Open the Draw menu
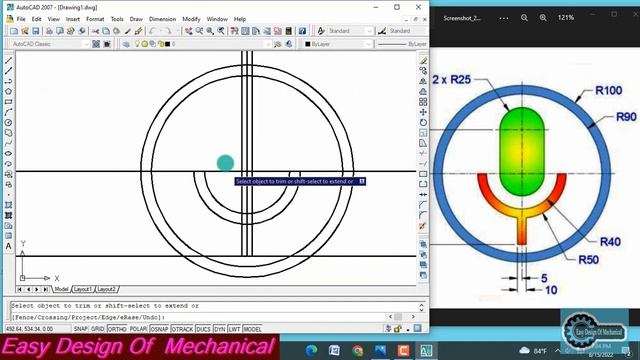The height and width of the screenshot is (360, 640). [x=136, y=19]
